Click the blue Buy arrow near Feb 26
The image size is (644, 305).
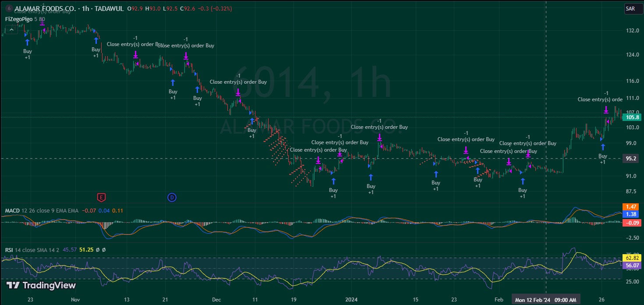tap(603, 147)
